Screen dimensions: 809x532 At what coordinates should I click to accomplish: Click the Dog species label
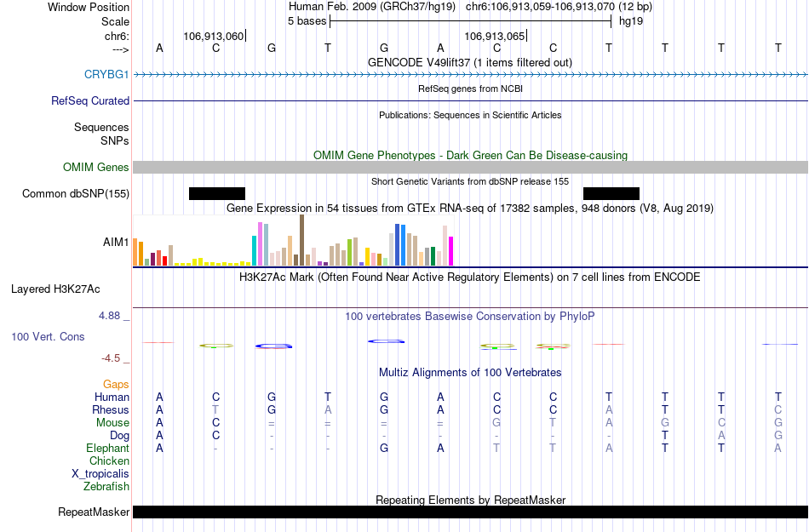[x=119, y=436]
